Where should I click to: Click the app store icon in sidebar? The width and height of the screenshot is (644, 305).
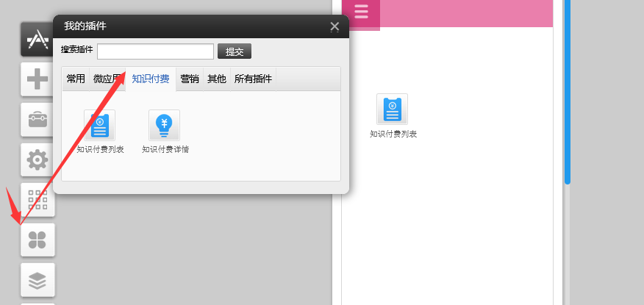pos(37,40)
